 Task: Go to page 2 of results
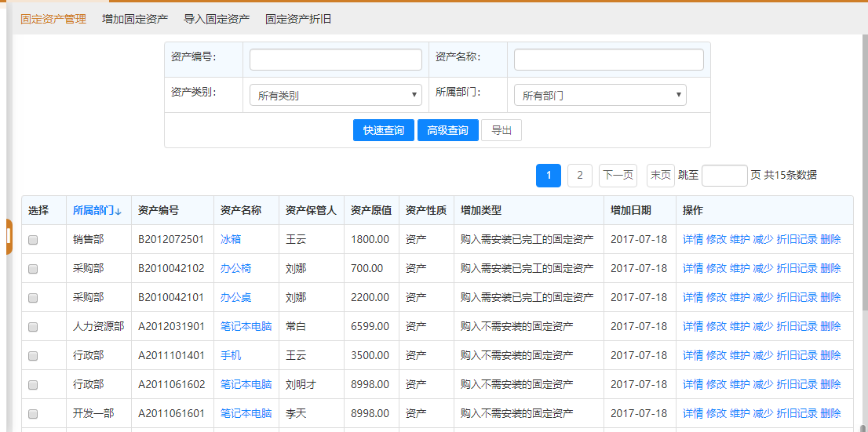click(x=580, y=176)
